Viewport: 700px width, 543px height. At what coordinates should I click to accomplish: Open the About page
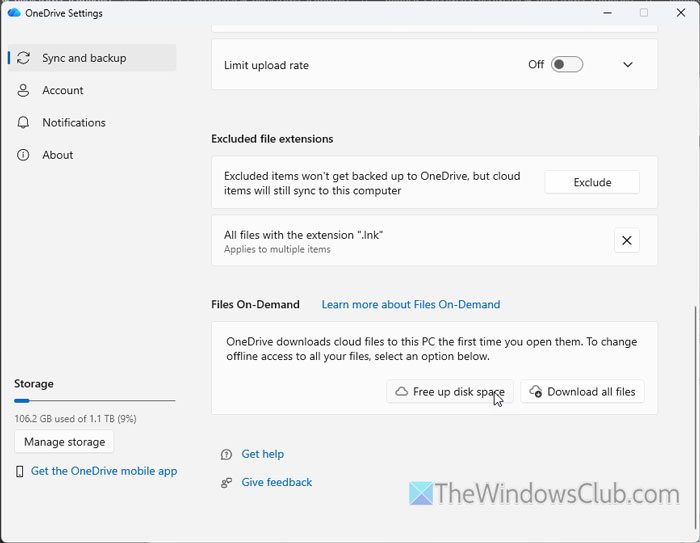pyautogui.click(x=92, y=155)
